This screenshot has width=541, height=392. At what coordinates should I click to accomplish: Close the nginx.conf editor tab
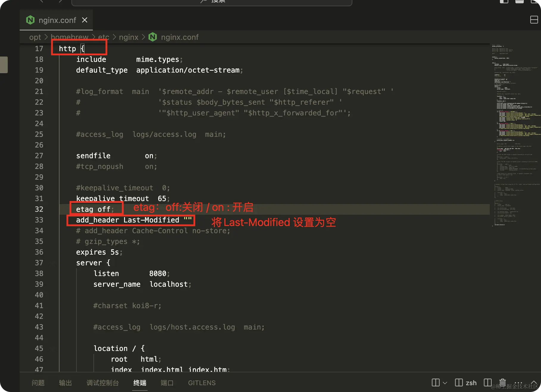point(85,20)
